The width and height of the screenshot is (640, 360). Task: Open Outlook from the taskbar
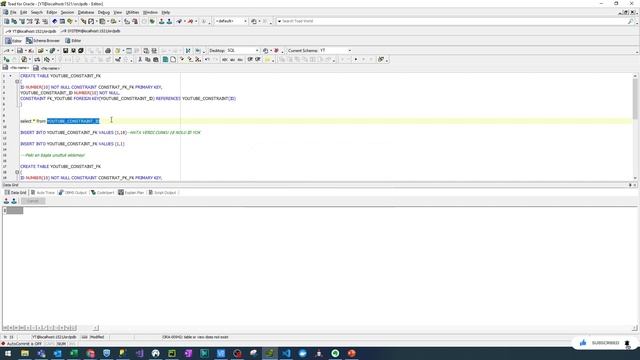58,353
